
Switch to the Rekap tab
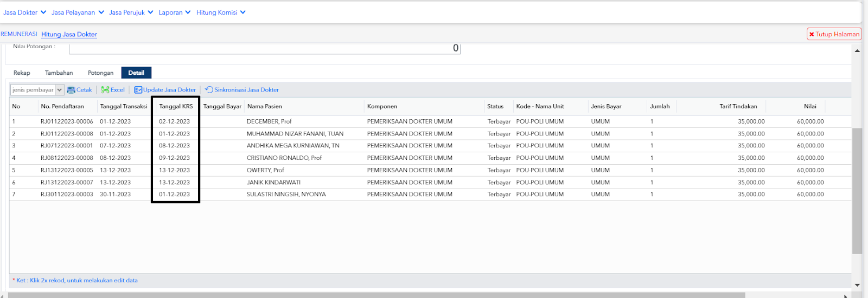tap(22, 73)
